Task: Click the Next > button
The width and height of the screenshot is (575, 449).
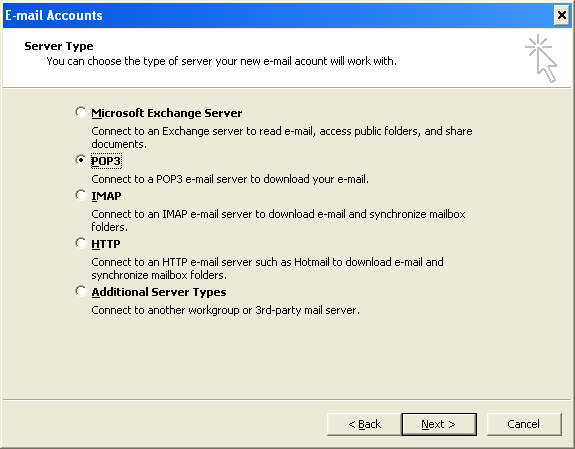Action: [x=439, y=424]
